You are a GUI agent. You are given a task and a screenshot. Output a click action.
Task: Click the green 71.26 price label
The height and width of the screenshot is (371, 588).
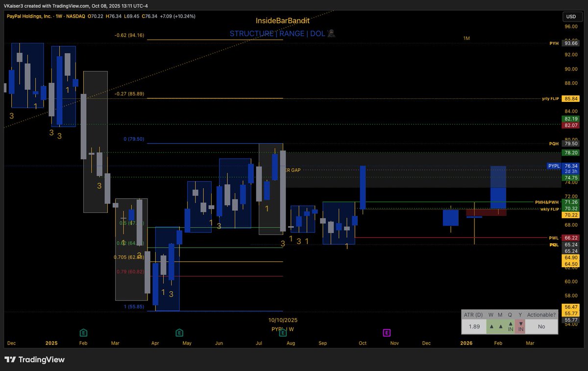click(x=571, y=202)
